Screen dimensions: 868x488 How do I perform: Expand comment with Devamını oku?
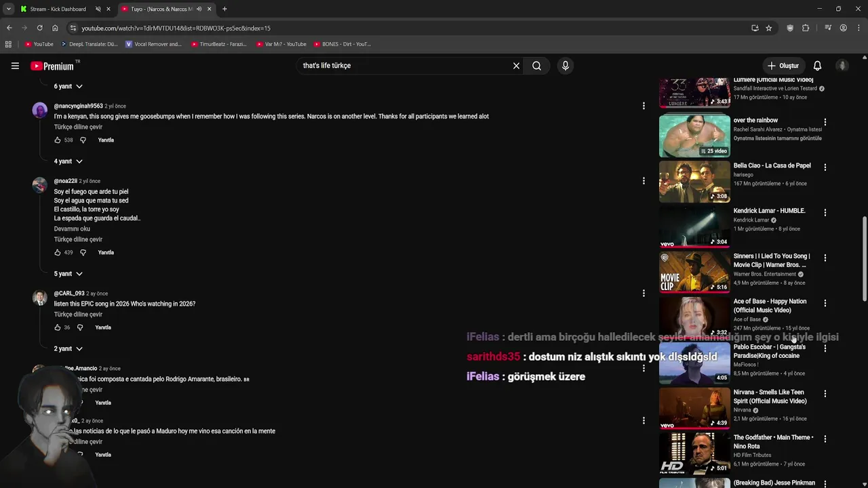(x=72, y=229)
